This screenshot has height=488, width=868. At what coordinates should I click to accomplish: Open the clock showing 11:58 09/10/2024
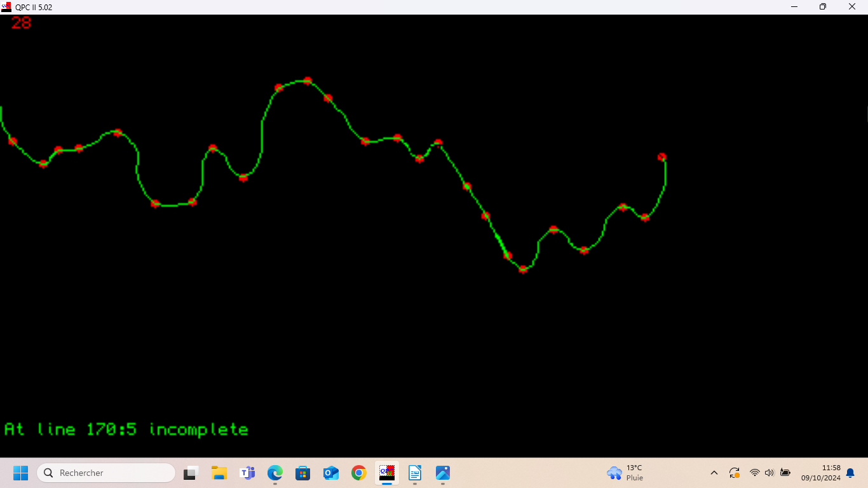coord(820,473)
